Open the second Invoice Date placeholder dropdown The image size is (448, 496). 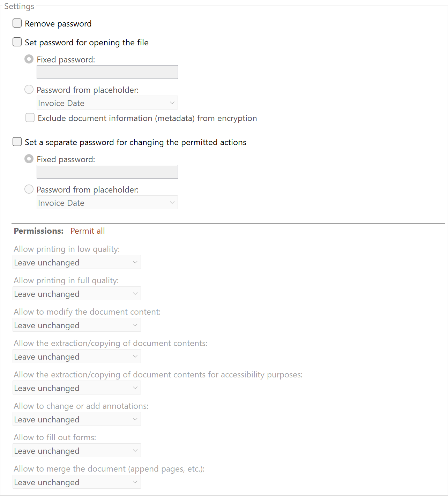[107, 203]
